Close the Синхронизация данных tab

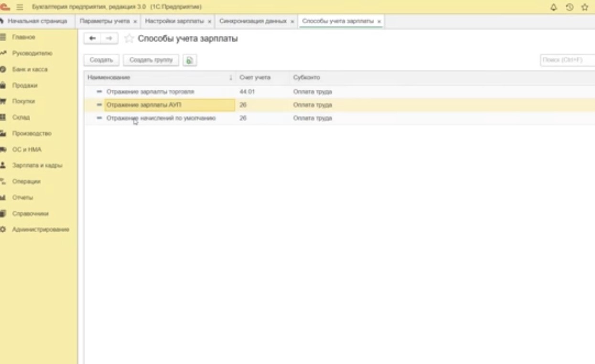(x=292, y=22)
